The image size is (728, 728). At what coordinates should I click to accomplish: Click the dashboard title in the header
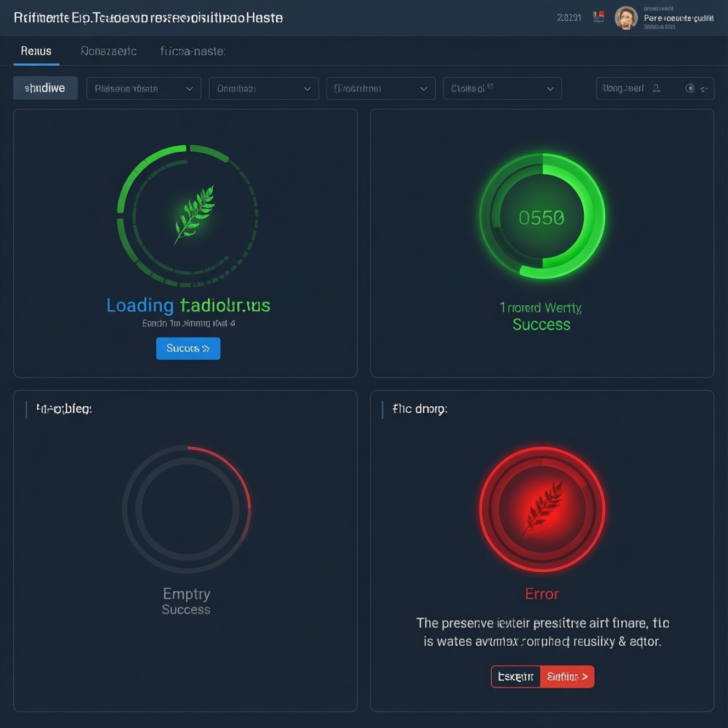pyautogui.click(x=148, y=18)
